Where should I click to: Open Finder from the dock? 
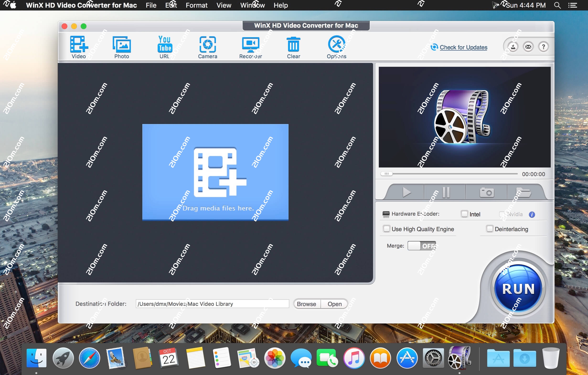[x=36, y=358]
